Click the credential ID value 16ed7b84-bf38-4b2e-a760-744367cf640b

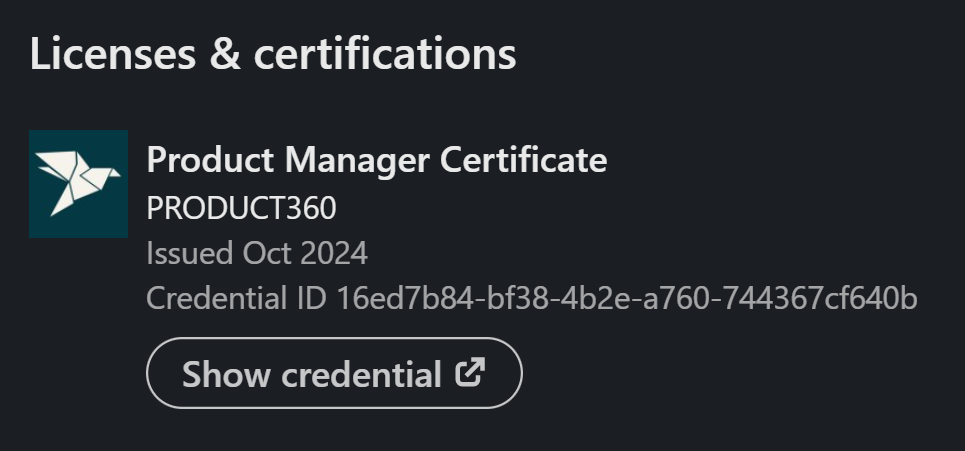[x=627, y=298]
